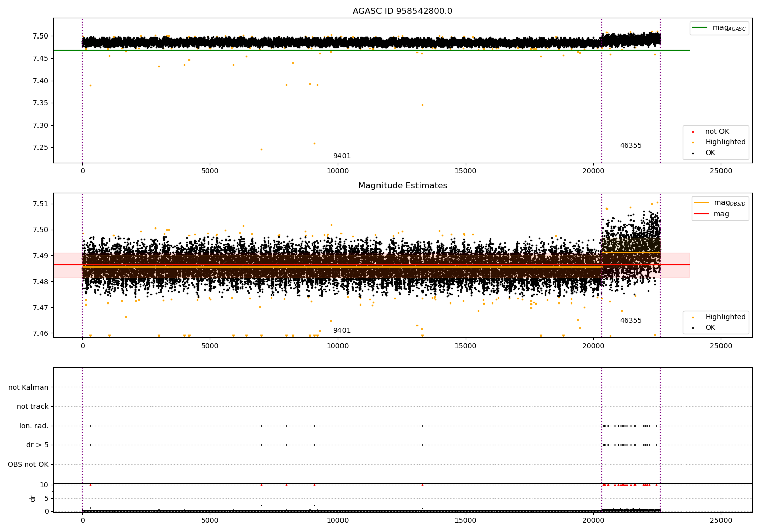This screenshot has width=760, height=532.
Task: Click the vertical "dr" axis label
Action: (33, 498)
